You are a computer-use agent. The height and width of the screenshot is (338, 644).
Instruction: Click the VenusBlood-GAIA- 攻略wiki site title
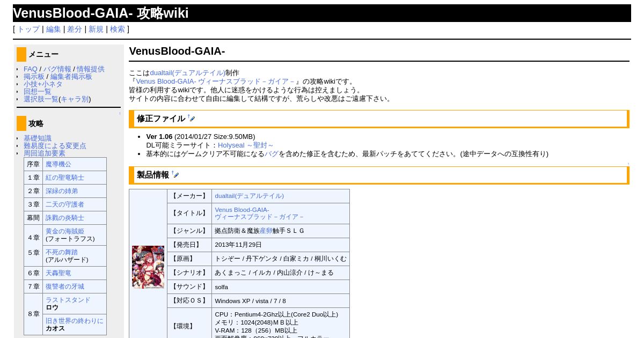point(101,13)
